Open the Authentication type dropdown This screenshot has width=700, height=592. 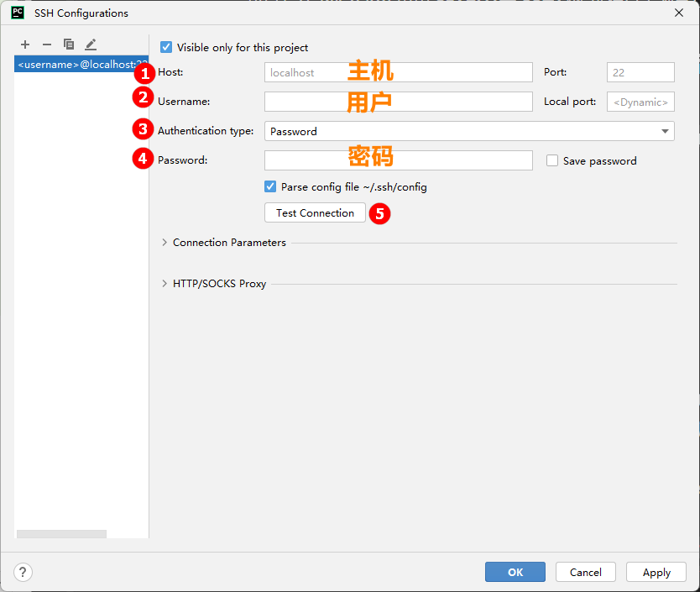click(469, 131)
